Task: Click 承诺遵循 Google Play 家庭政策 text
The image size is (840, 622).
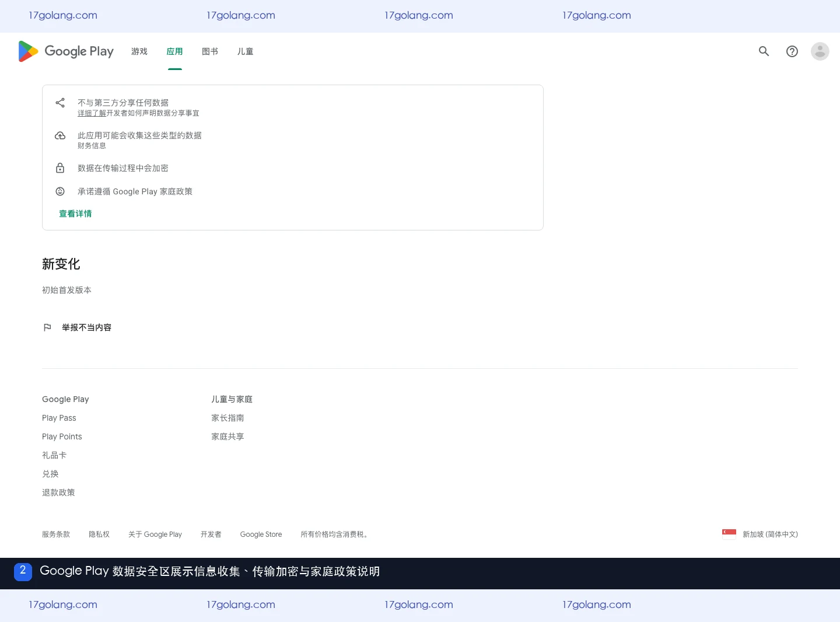Action: point(135,191)
